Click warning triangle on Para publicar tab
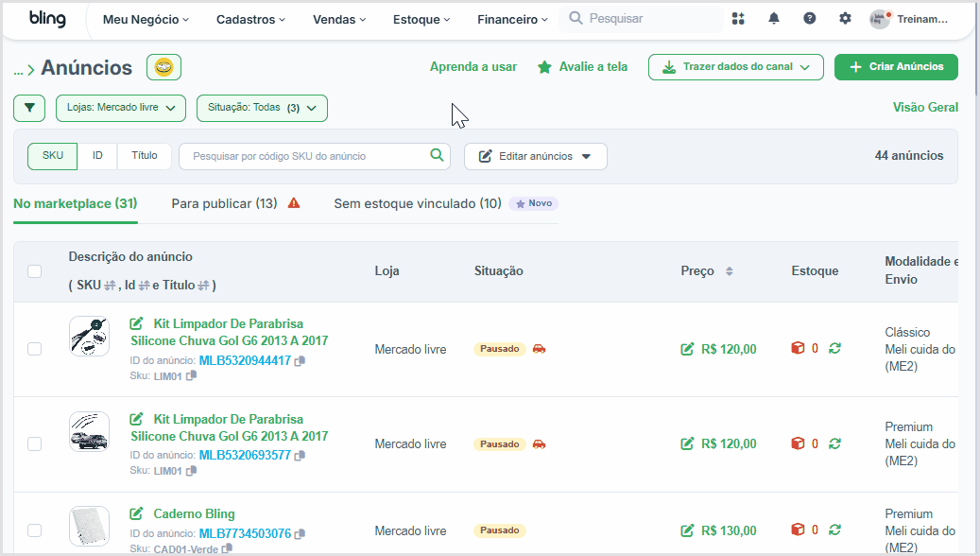980x556 pixels. 294,203
